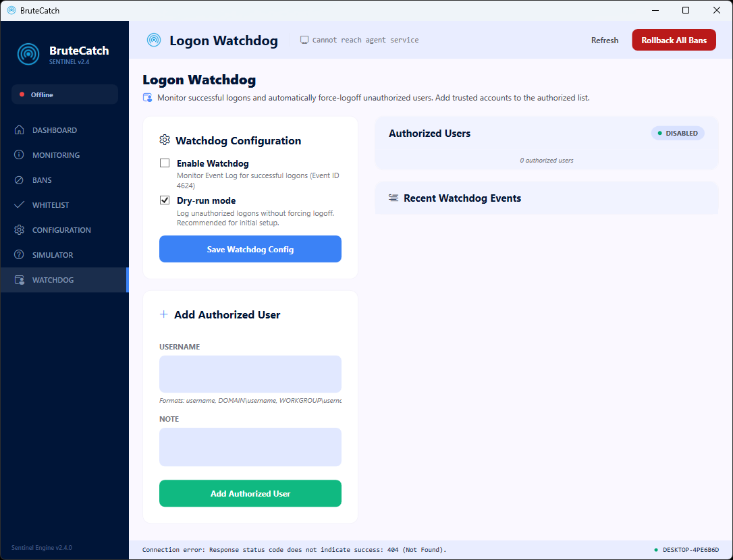This screenshot has width=733, height=560.
Task: Focus the Username input field
Action: click(250, 374)
